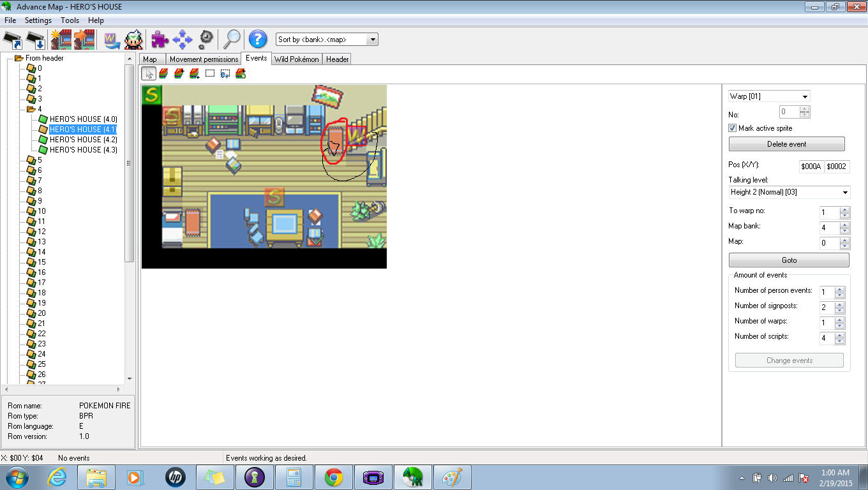This screenshot has width=868, height=490.
Task: Open the calculator icon in taskbar
Action: pyautogui.click(x=294, y=477)
